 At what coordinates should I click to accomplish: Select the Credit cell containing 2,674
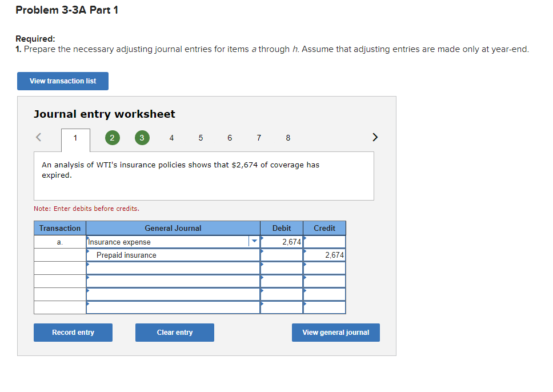[x=324, y=255]
